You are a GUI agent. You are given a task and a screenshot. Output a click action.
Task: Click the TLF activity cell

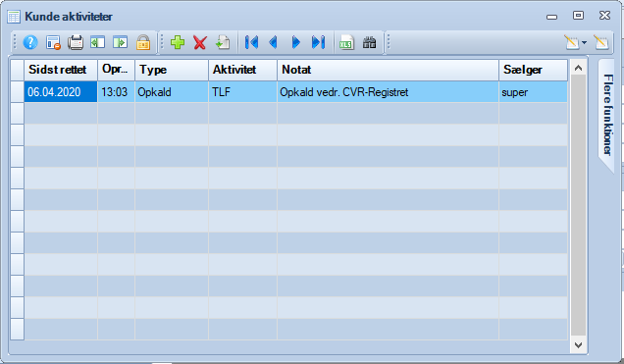click(x=242, y=92)
